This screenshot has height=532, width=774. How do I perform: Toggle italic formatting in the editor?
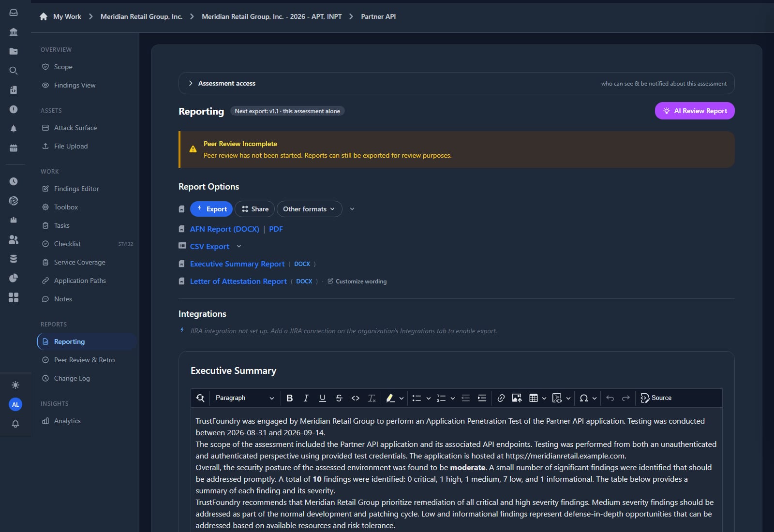coord(306,398)
